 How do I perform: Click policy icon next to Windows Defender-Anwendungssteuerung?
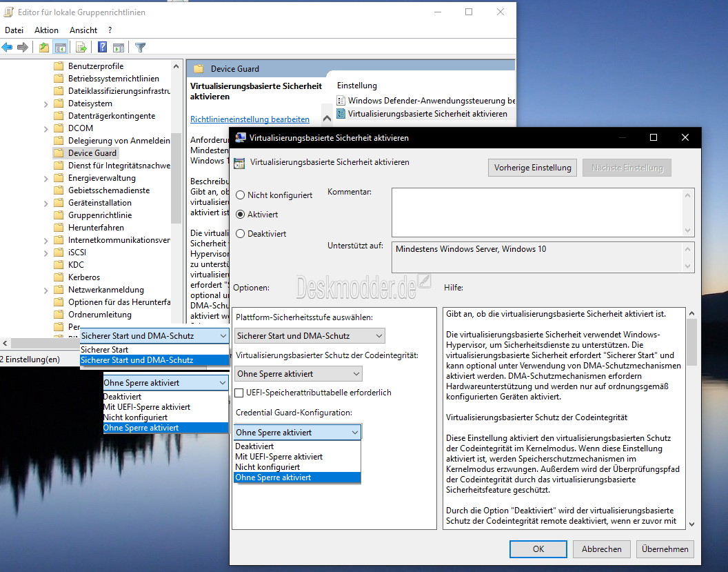pyautogui.click(x=341, y=100)
